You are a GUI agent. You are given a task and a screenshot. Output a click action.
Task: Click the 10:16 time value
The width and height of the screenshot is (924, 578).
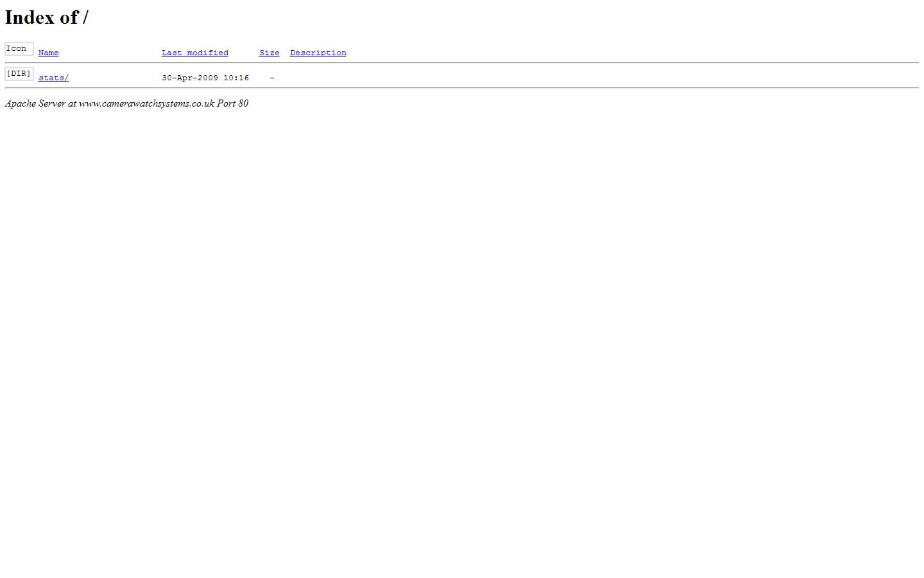tap(235, 78)
